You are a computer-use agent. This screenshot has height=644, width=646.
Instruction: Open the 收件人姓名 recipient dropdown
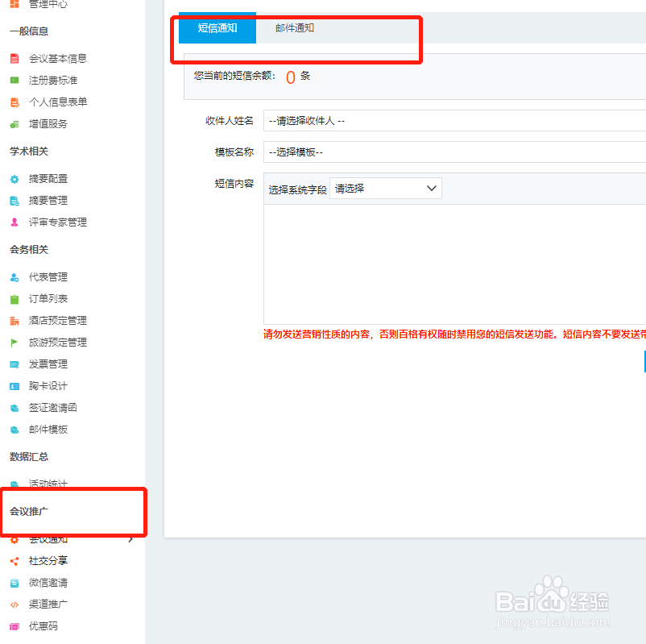451,119
